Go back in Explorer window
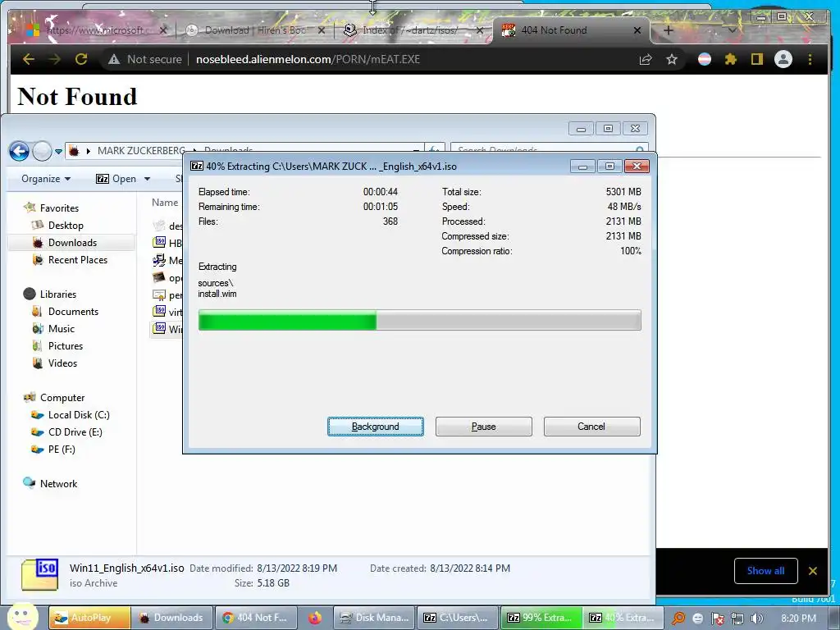Viewport: 840px width, 630px height. pos(20,151)
